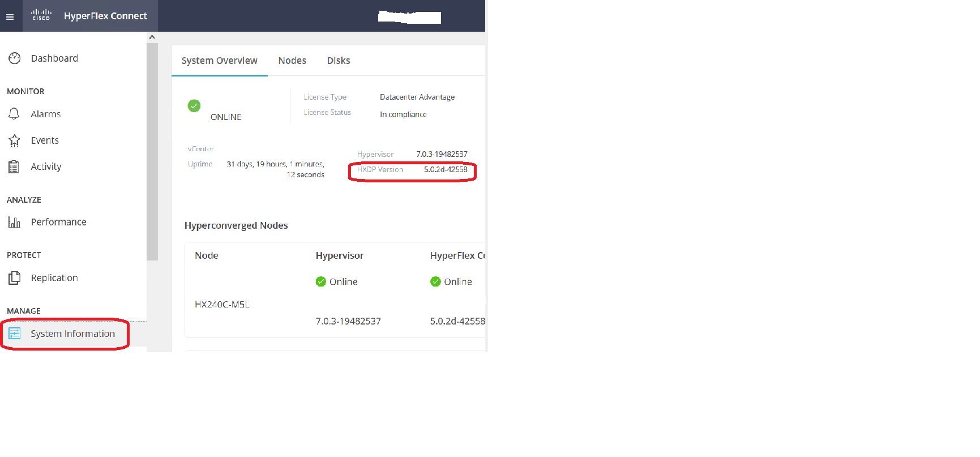Open the Performance page
Screen dimensions: 980x457
click(x=59, y=222)
